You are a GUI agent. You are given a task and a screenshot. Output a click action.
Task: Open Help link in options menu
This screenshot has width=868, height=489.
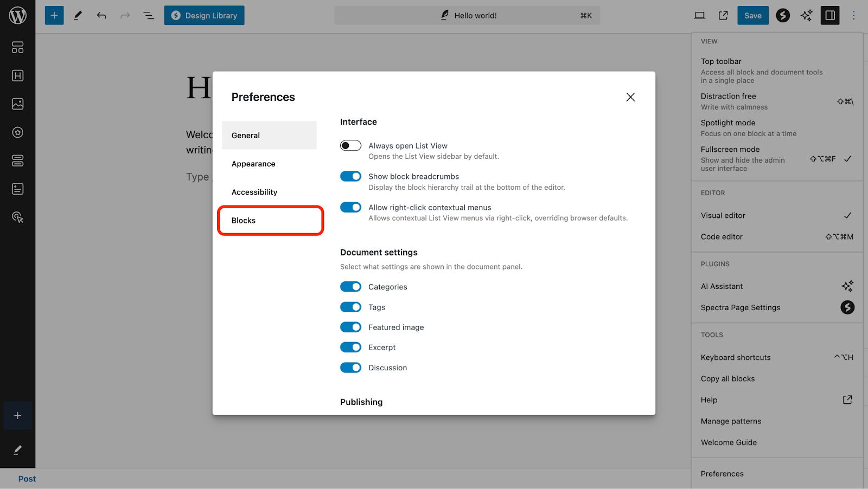pos(777,400)
